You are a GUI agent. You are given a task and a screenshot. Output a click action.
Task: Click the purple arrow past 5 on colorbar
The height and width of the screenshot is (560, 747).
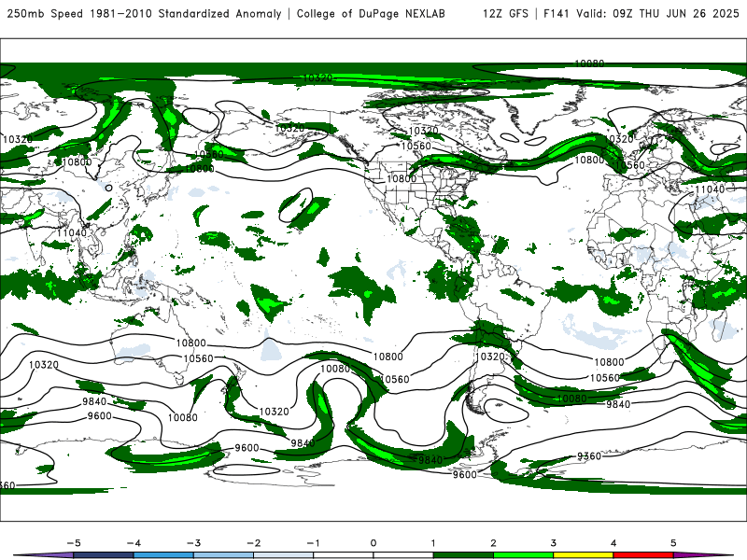[703, 555]
